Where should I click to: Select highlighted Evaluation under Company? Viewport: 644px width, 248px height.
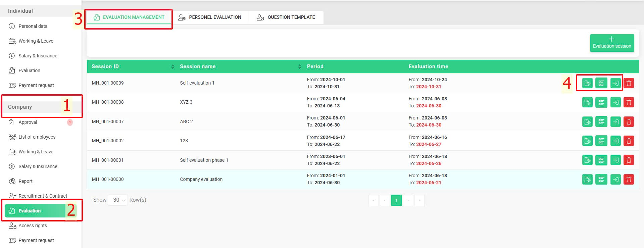click(x=40, y=211)
